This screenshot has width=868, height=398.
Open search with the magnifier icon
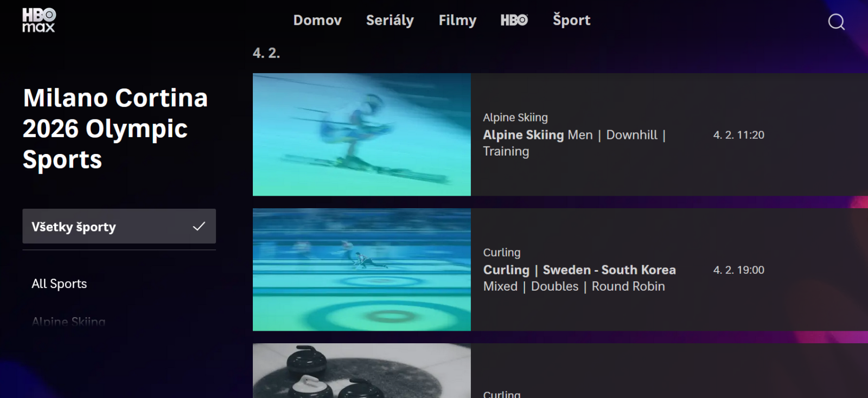[836, 22]
